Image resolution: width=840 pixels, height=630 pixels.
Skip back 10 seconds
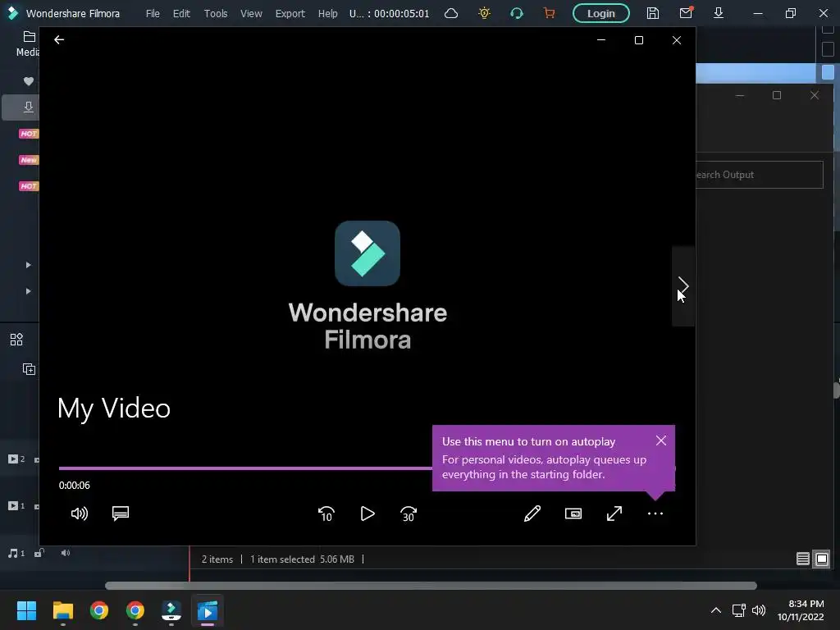[x=326, y=514]
